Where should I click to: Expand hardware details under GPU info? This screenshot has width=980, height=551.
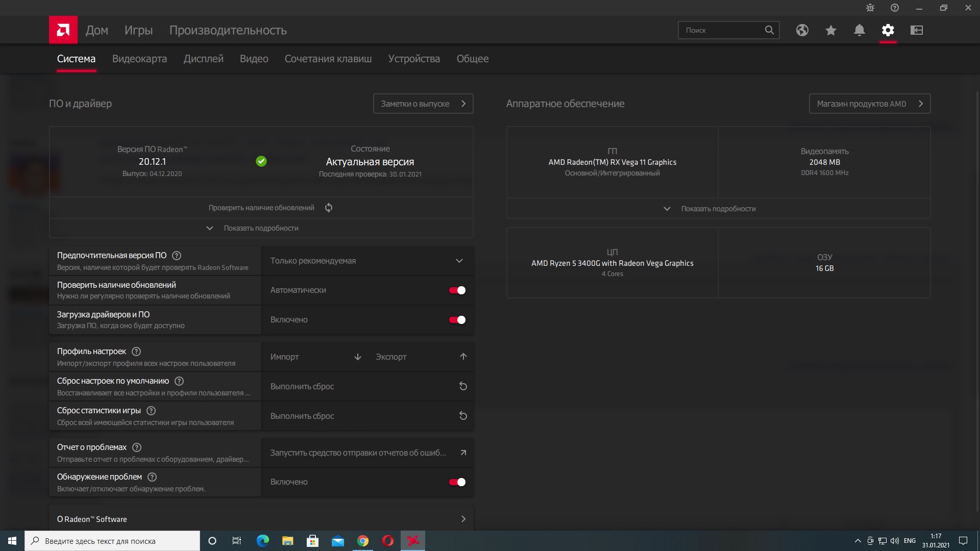point(718,209)
